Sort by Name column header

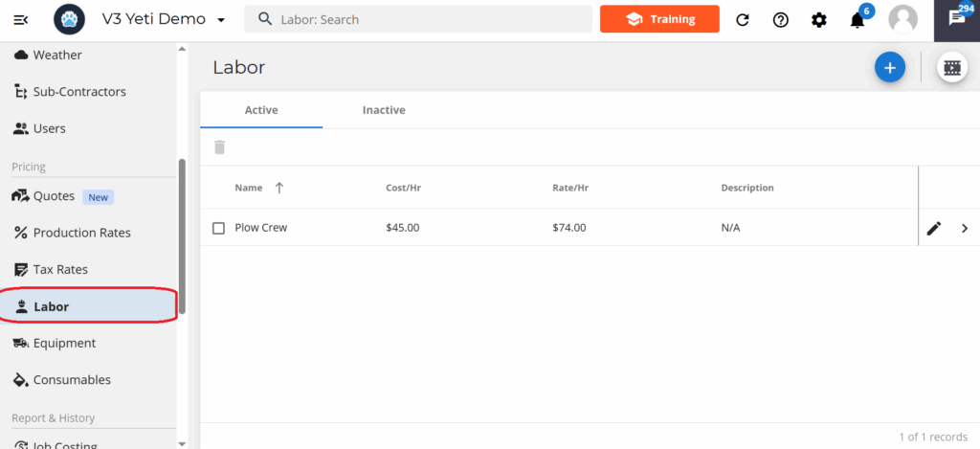pyautogui.click(x=248, y=188)
